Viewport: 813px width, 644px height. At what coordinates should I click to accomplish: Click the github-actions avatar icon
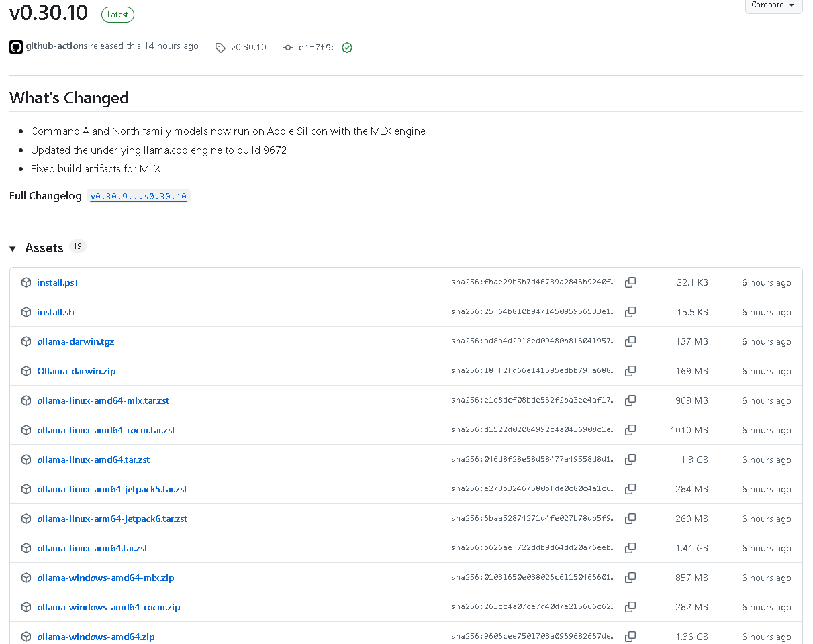[16, 47]
